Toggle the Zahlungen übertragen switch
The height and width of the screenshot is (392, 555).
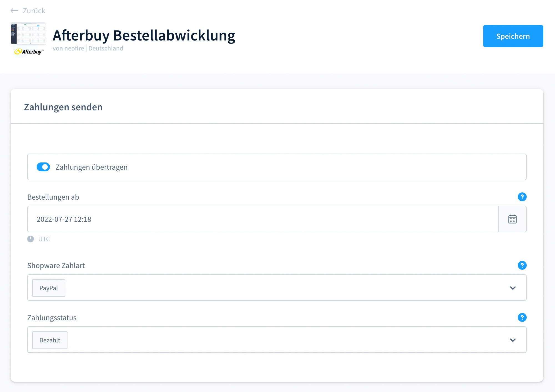point(43,167)
